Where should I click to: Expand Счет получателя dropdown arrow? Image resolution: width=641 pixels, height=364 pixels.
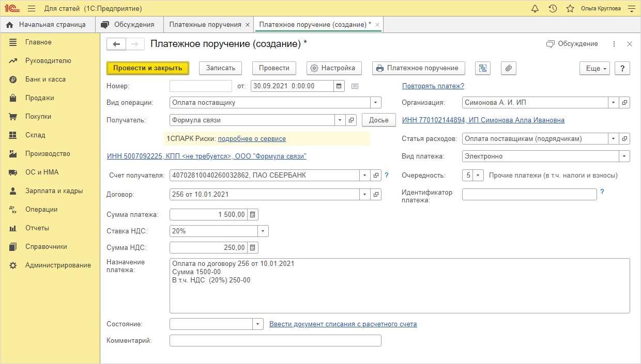pos(365,176)
